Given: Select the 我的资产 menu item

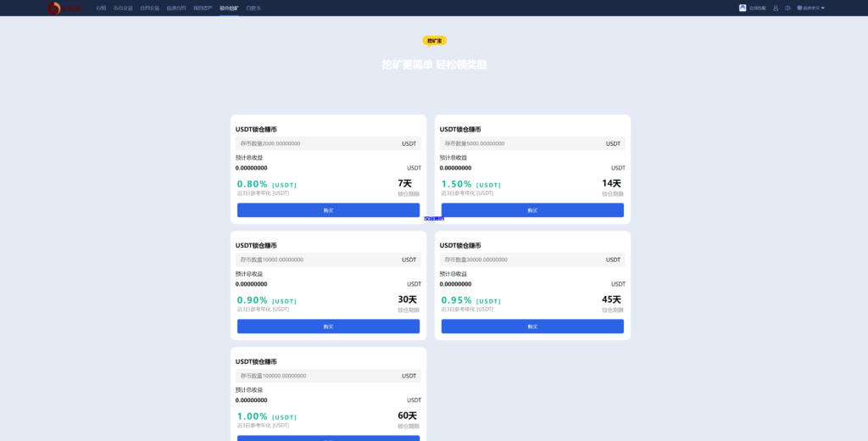Looking at the screenshot, I should (x=203, y=8).
